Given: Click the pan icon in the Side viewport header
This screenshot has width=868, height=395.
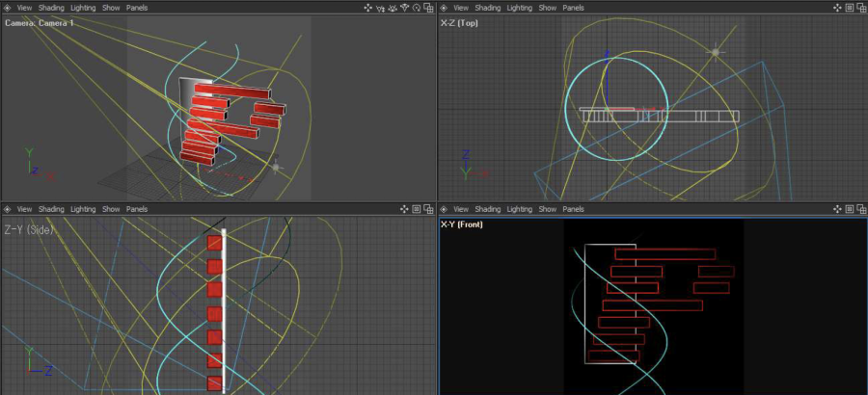Looking at the screenshot, I should (x=404, y=209).
